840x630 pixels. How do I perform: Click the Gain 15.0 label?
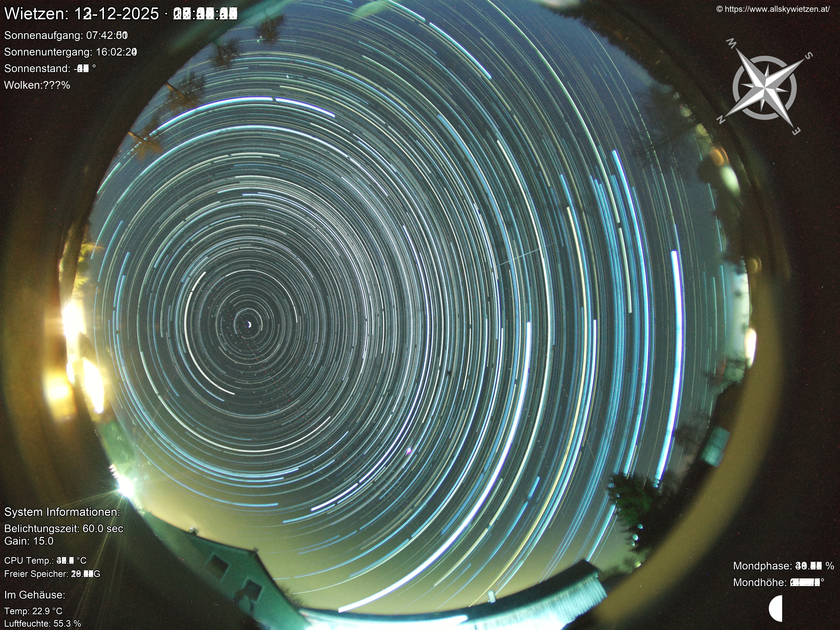[29, 541]
